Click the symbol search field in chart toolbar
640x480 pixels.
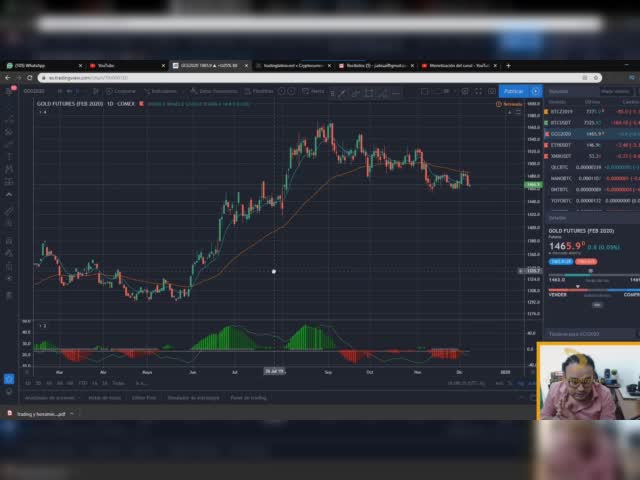34,91
